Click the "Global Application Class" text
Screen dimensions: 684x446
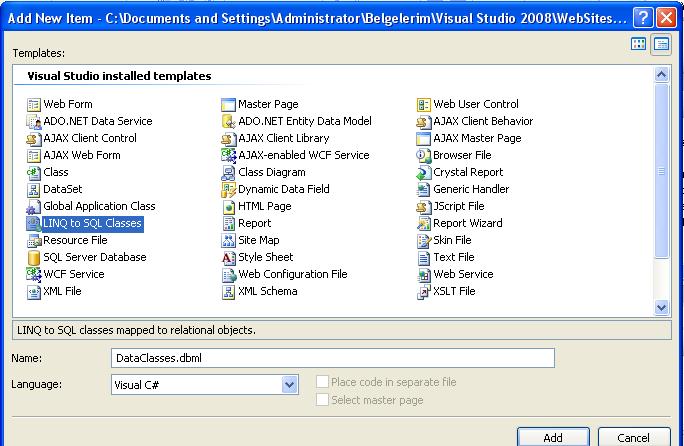pos(99,206)
